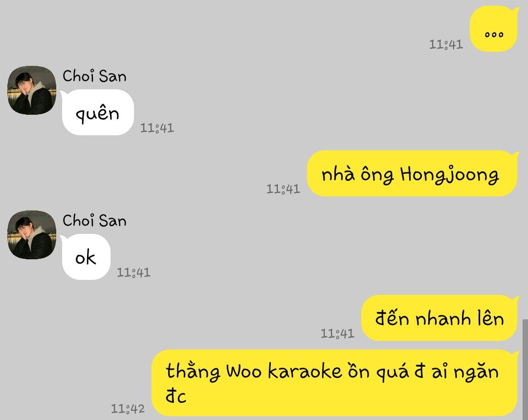Click the 11:41 timestamp next to "quên"
The height and width of the screenshot is (420, 528).
click(157, 128)
